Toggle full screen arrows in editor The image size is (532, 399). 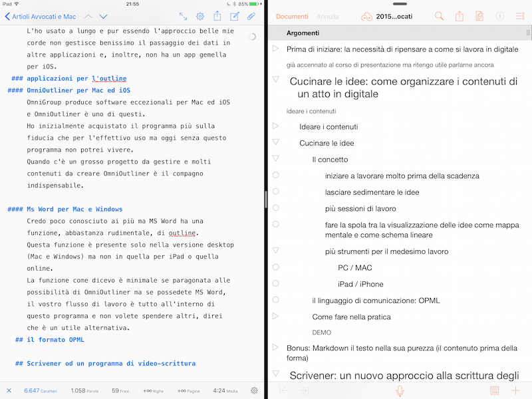pyautogui.click(x=184, y=16)
